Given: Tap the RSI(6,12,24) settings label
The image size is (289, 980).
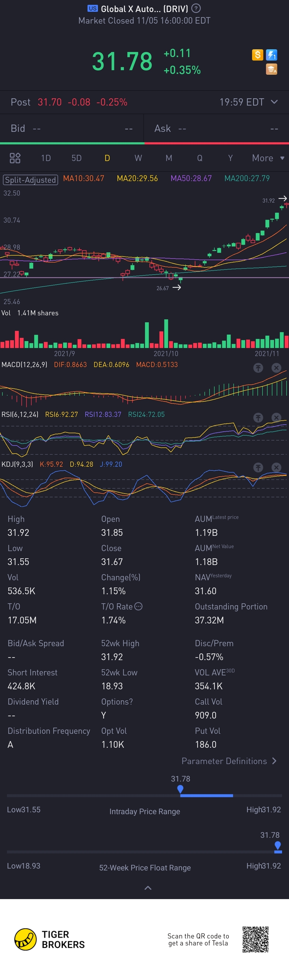Looking at the screenshot, I should (x=20, y=414).
